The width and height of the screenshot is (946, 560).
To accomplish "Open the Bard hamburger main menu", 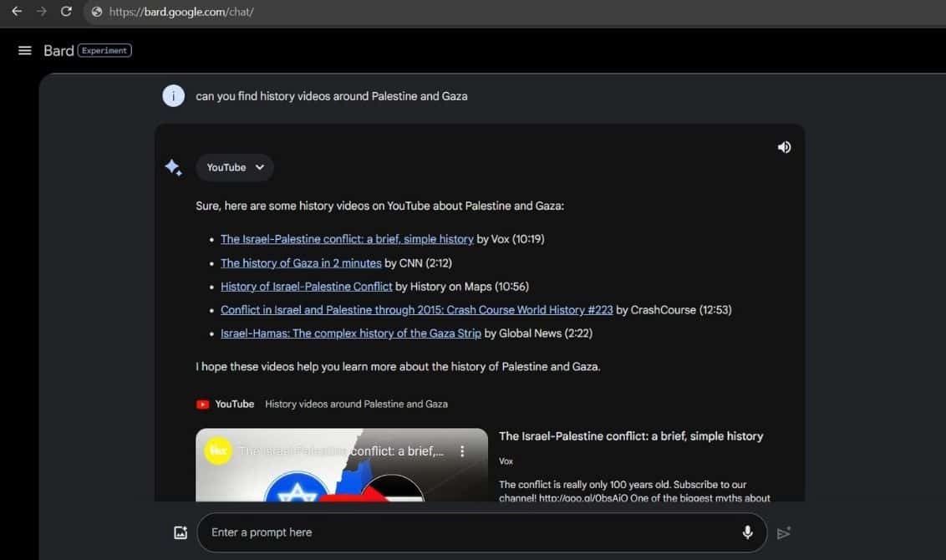I will tap(24, 50).
